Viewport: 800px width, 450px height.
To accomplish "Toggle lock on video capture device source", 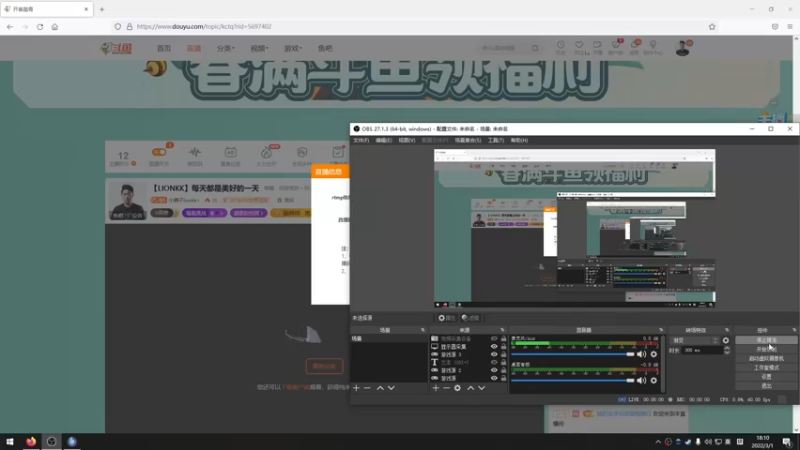I will [x=504, y=338].
